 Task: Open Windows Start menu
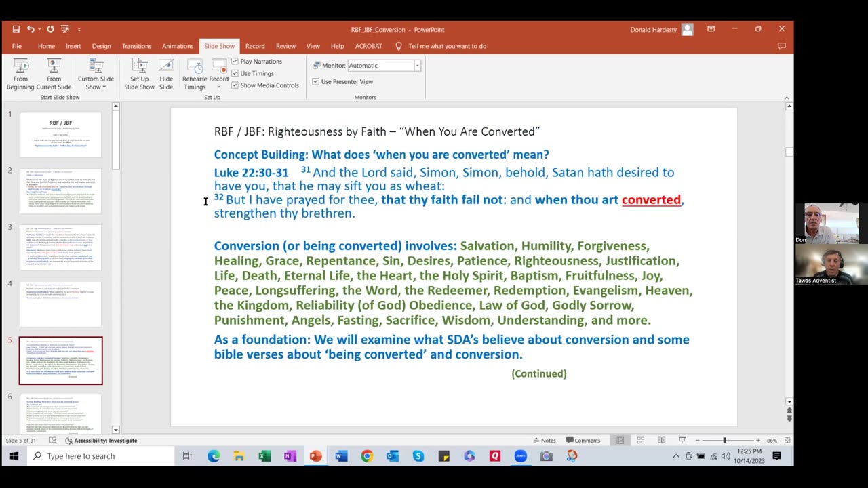(x=14, y=456)
